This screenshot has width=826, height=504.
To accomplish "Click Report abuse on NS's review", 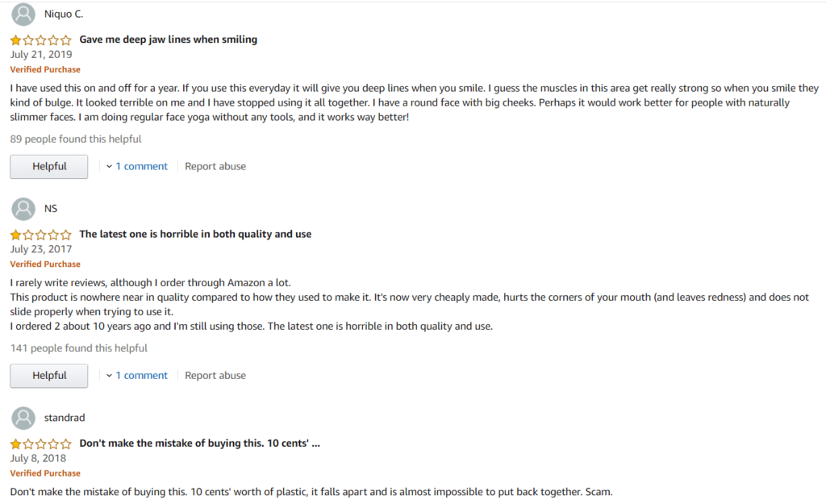I will coord(215,375).
